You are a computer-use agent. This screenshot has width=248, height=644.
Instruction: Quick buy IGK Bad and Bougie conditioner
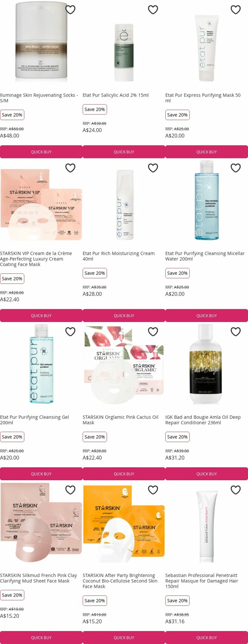coord(207,474)
